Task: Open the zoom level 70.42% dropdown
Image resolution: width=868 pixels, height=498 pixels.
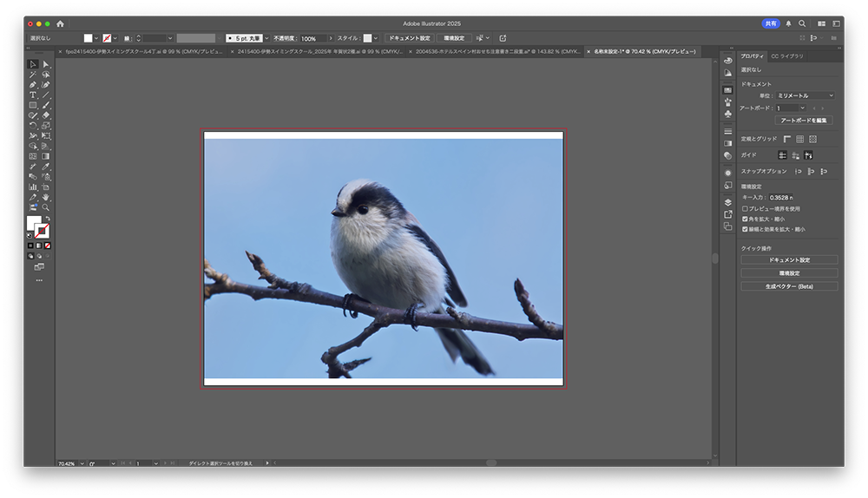Action: [82, 463]
